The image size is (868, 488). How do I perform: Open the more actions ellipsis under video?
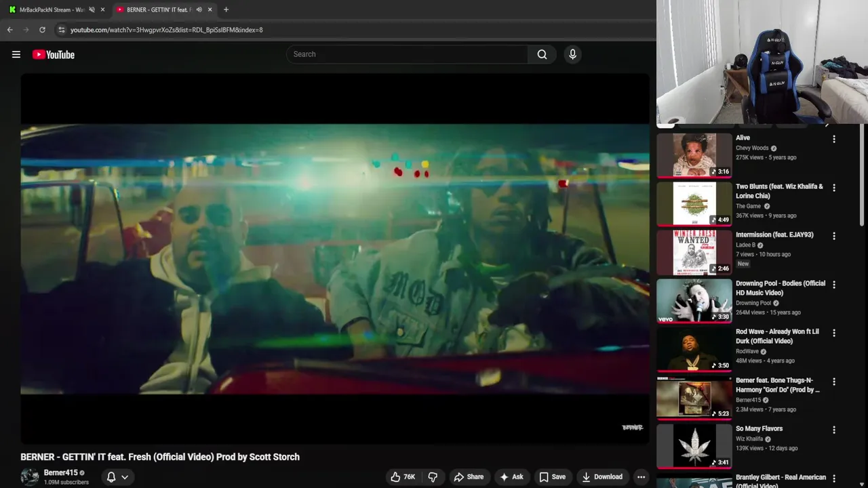[641, 477]
